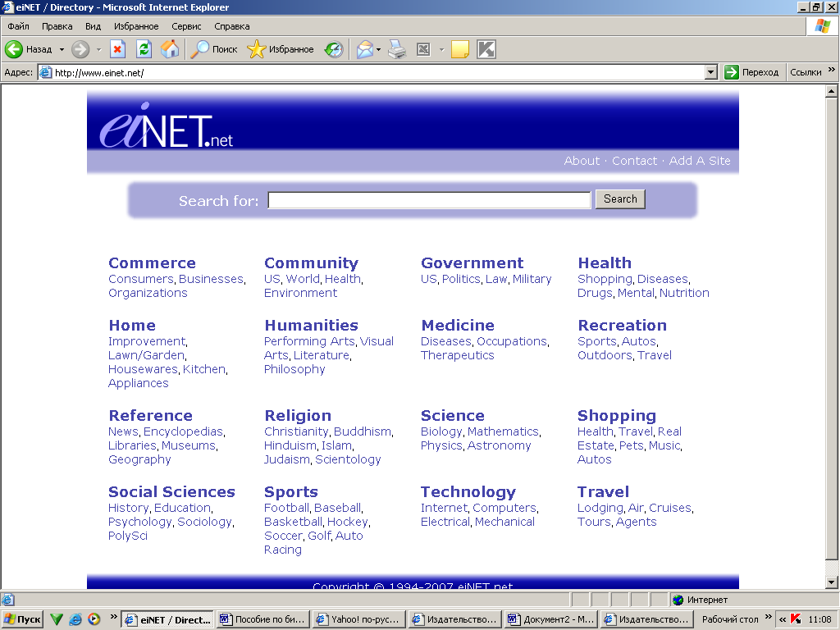Viewport: 840px width, 630px height.
Task: Print the page with the printer icon
Action: click(x=397, y=49)
